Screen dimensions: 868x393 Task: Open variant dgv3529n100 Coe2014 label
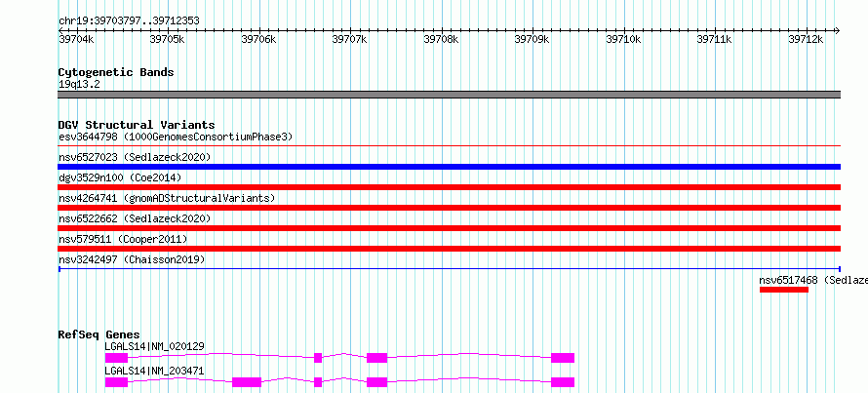[x=120, y=177]
